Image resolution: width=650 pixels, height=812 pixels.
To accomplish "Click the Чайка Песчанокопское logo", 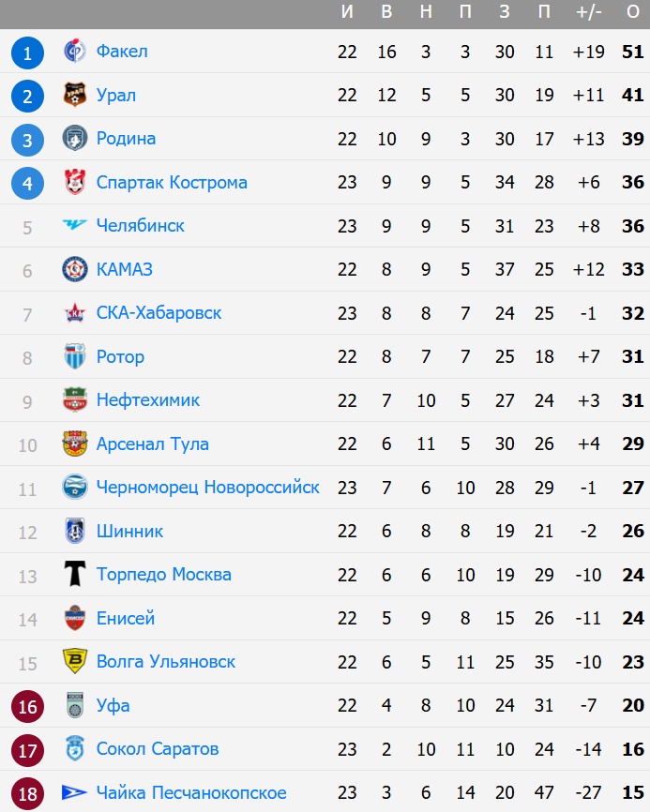I will [75, 792].
